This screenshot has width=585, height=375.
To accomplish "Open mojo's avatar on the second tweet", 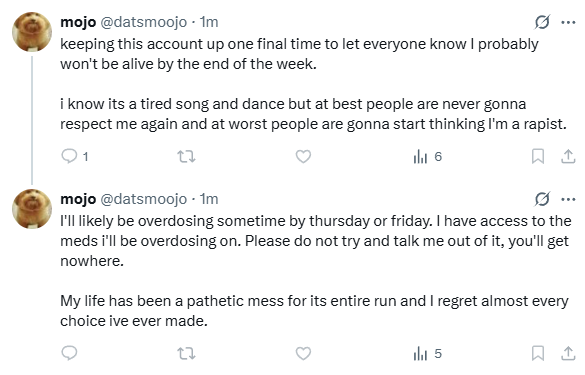I will tap(32, 209).
